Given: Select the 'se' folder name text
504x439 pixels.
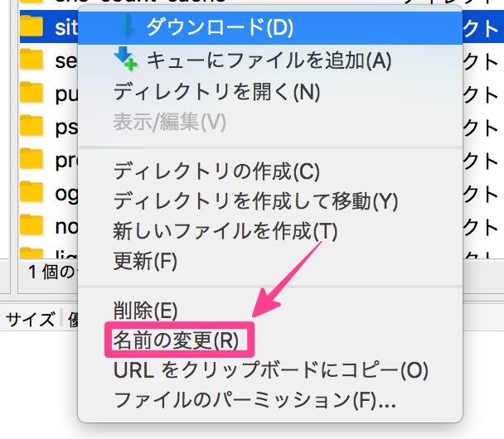Looking at the screenshot, I should click(x=66, y=61).
